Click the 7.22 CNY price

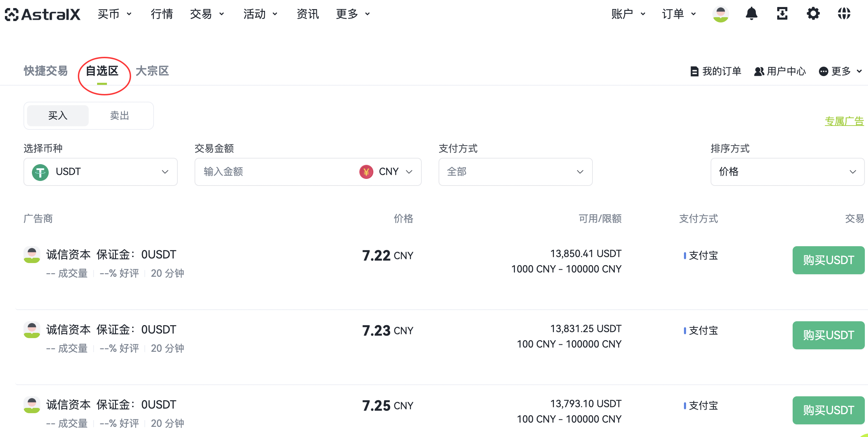[x=388, y=256]
